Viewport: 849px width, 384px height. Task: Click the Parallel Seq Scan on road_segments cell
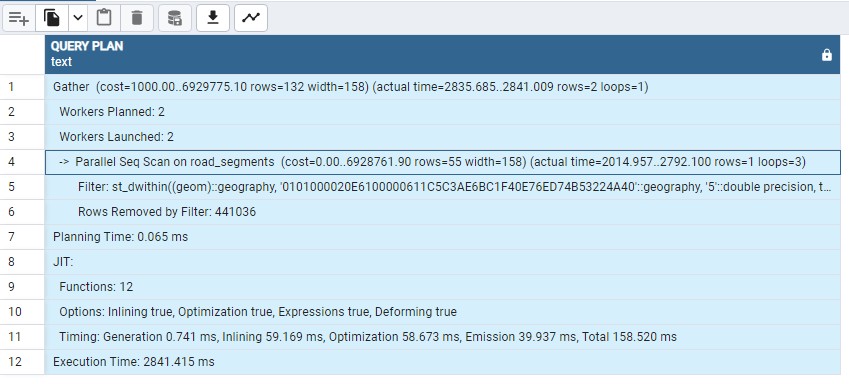click(x=442, y=162)
